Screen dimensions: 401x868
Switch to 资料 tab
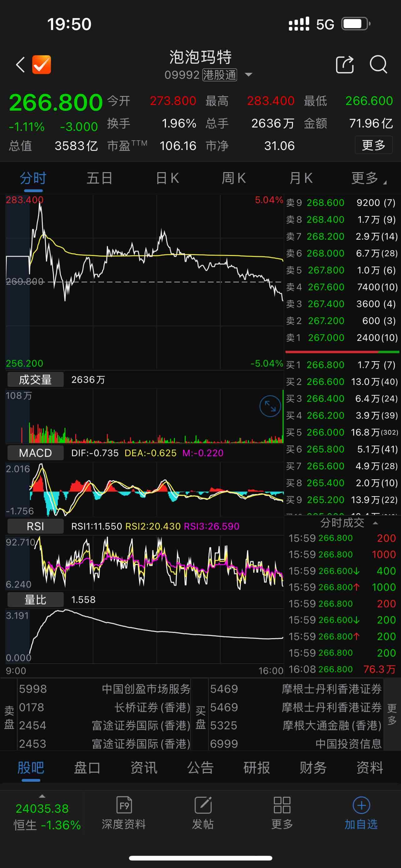tap(370, 768)
